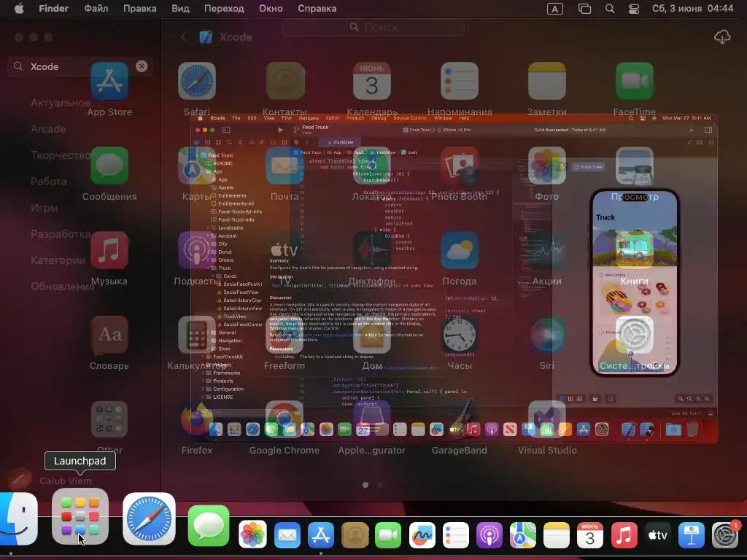Open Сообщения in Launchpad
747x560 pixels.
pos(109,166)
